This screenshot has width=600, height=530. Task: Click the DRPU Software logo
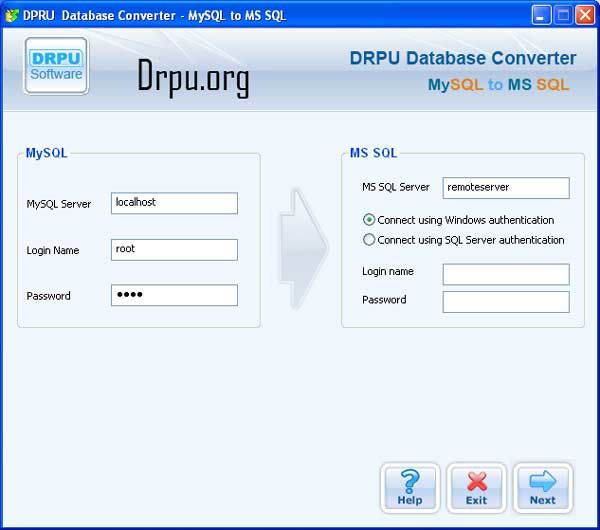coord(56,66)
